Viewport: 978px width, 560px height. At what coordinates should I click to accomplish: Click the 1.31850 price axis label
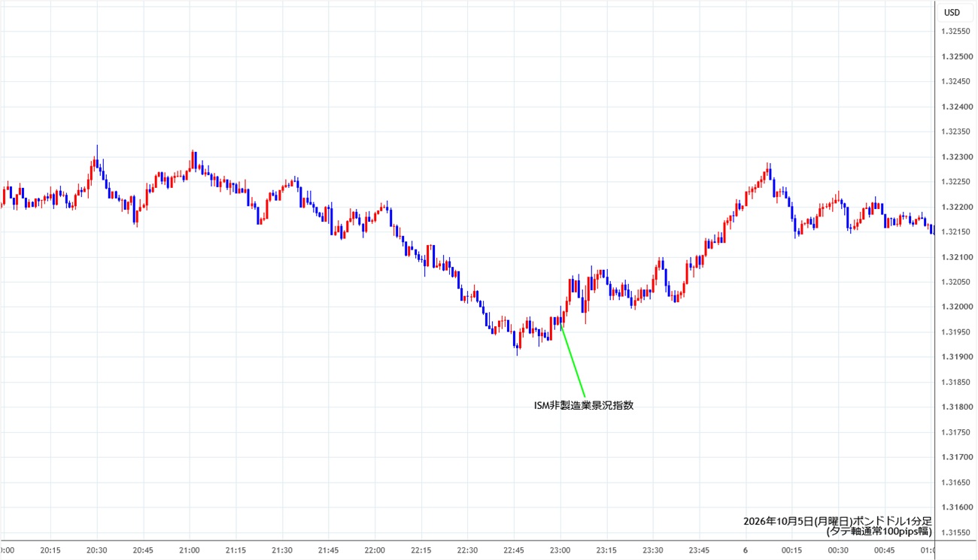(x=955, y=382)
